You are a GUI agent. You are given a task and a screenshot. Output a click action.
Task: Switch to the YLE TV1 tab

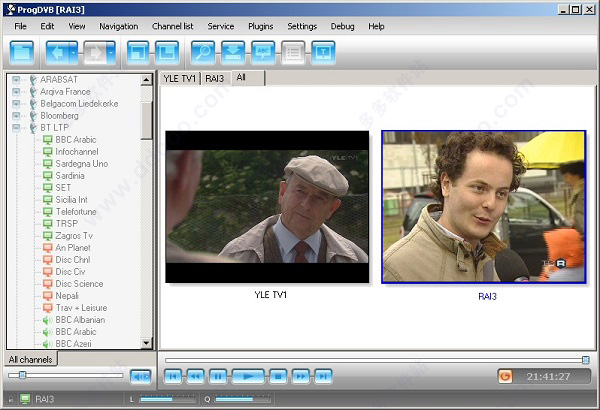pyautogui.click(x=180, y=77)
